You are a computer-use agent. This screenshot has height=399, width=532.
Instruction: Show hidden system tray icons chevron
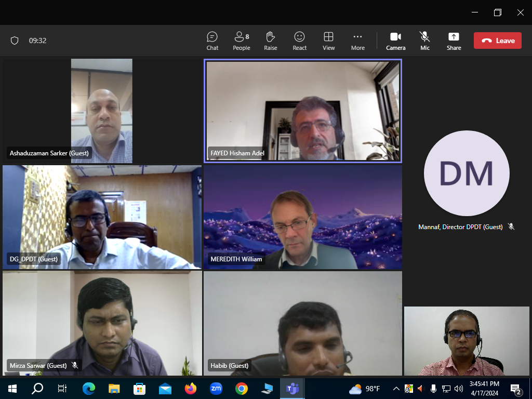(x=396, y=388)
